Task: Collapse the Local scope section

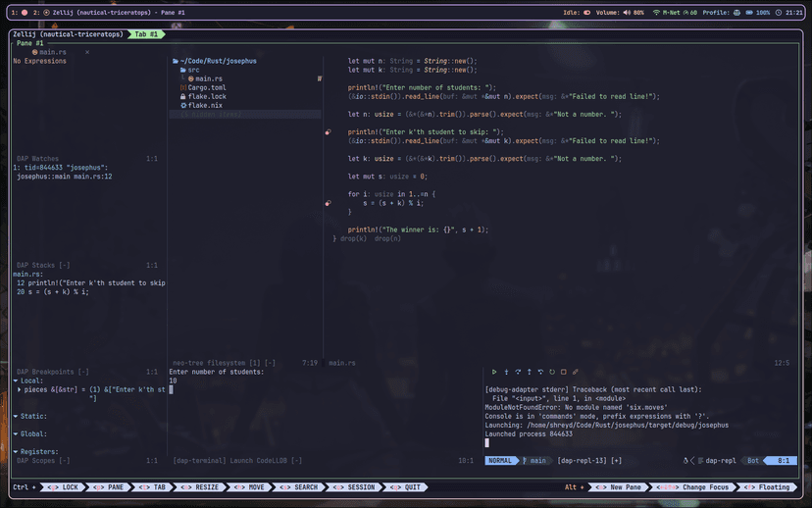Action: click(17, 381)
